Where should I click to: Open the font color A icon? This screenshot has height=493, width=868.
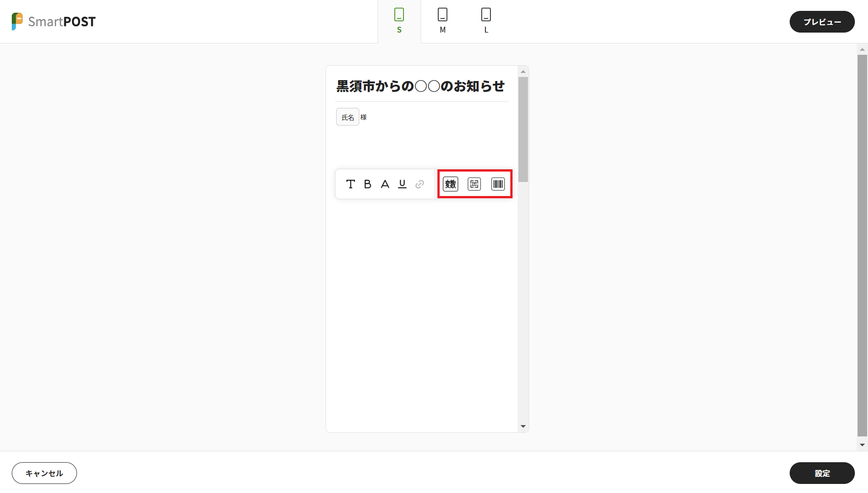[x=385, y=184]
